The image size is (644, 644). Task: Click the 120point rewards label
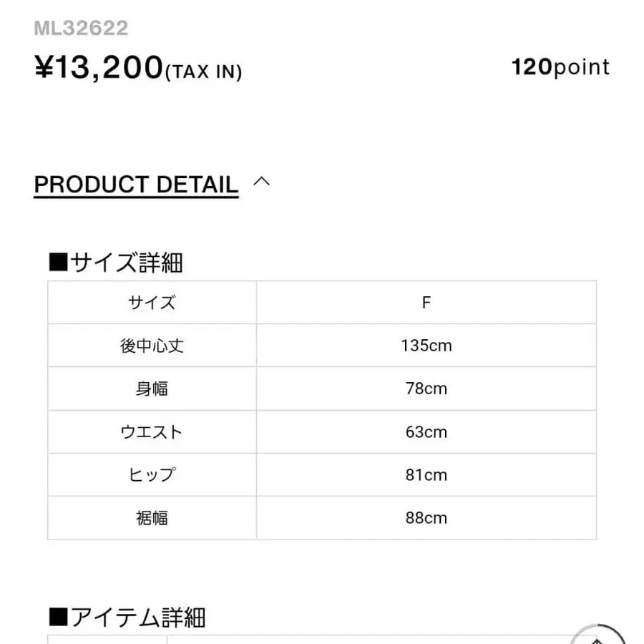tap(559, 67)
